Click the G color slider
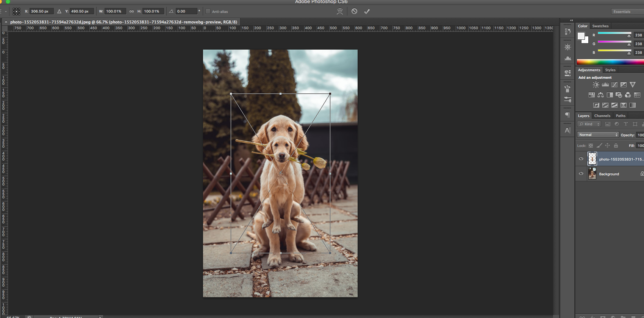Screen dimensions: 644x318 [x=614, y=43]
